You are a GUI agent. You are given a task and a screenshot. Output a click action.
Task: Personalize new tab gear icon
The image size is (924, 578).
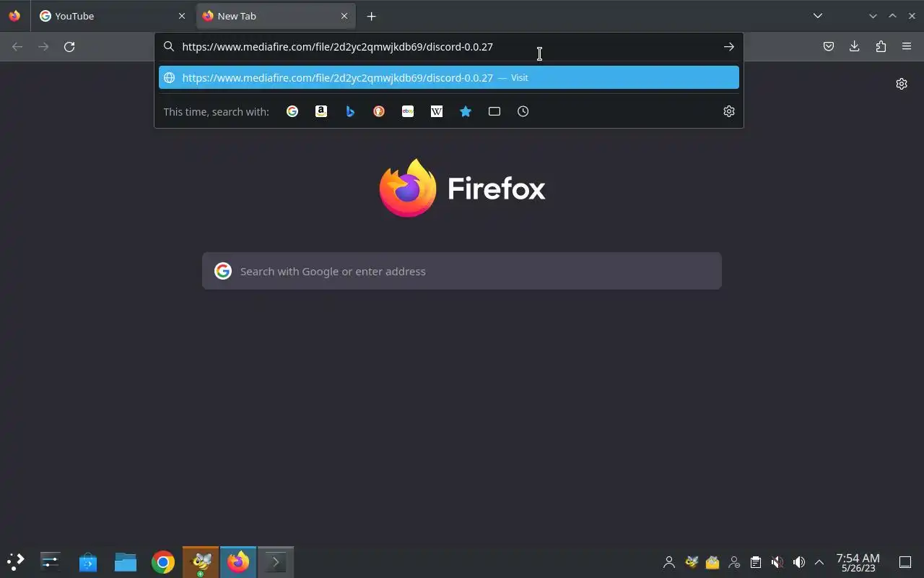902,84
